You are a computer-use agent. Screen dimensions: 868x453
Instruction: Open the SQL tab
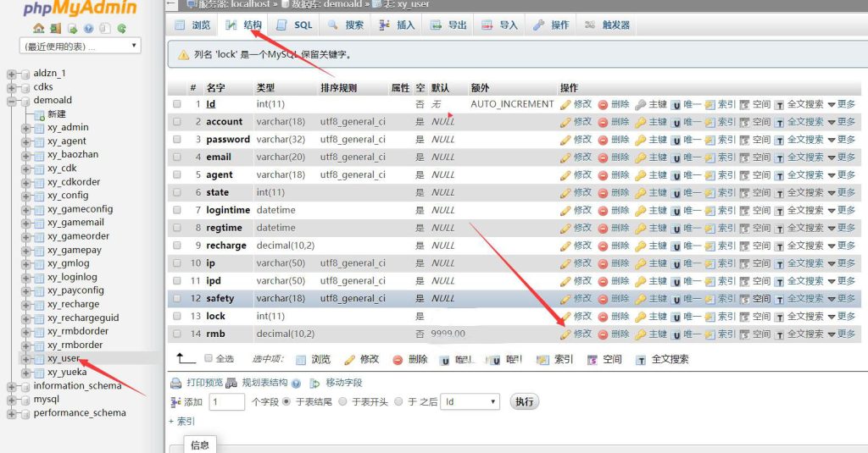point(294,25)
